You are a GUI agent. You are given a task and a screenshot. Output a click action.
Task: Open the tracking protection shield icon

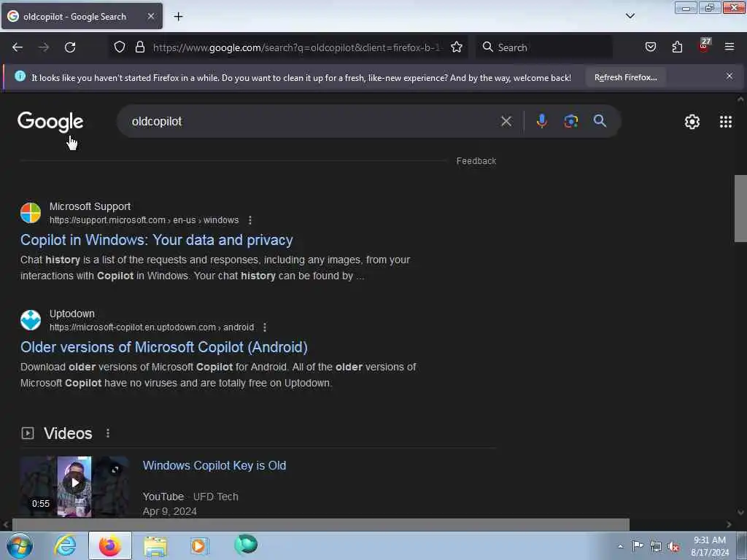(120, 47)
